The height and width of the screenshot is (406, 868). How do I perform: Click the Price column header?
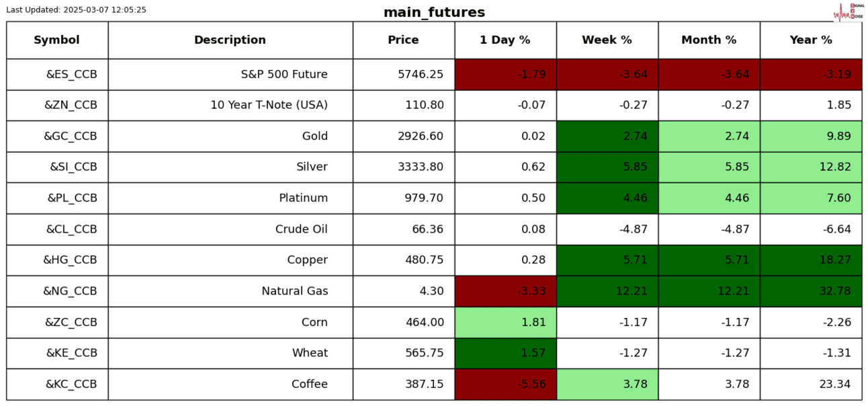tap(403, 40)
